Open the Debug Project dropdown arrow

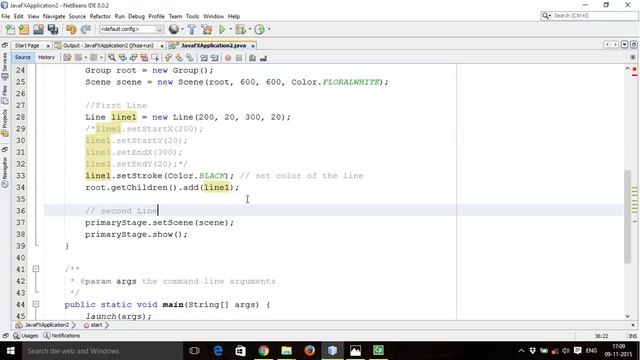pyautogui.click(x=249, y=29)
